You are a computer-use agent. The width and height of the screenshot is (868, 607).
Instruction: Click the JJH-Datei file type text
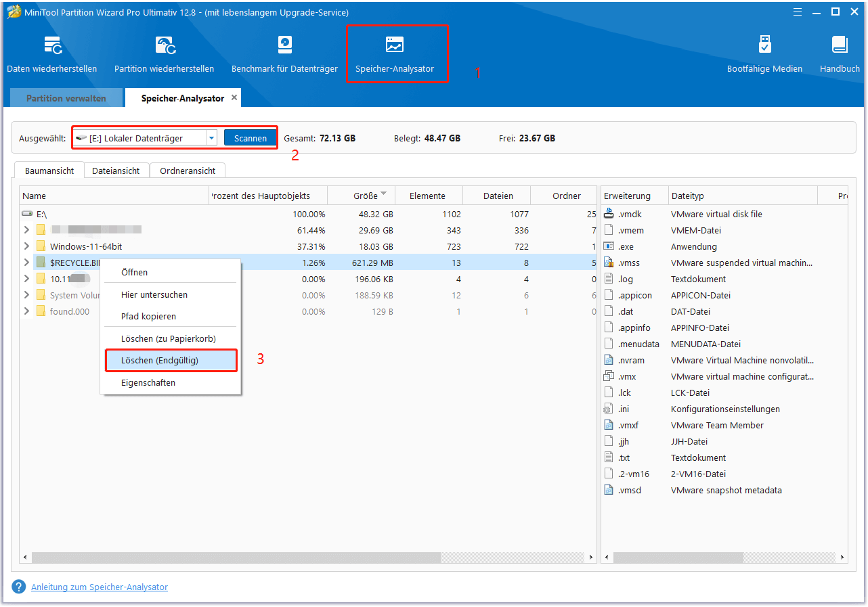coord(689,441)
